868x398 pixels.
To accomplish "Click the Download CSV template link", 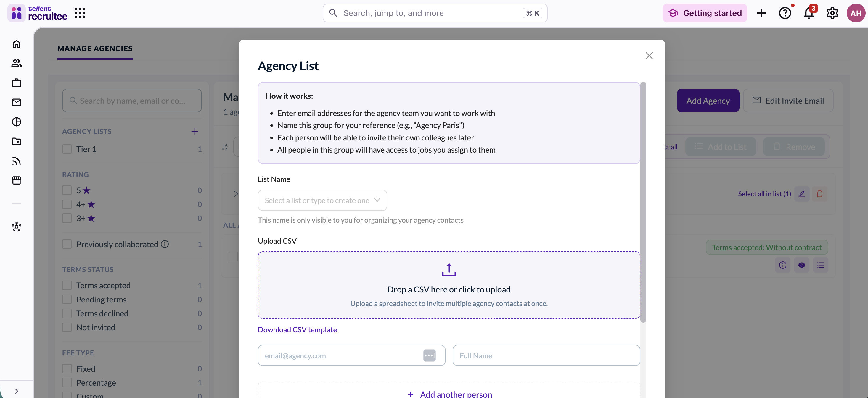I will click(x=297, y=330).
